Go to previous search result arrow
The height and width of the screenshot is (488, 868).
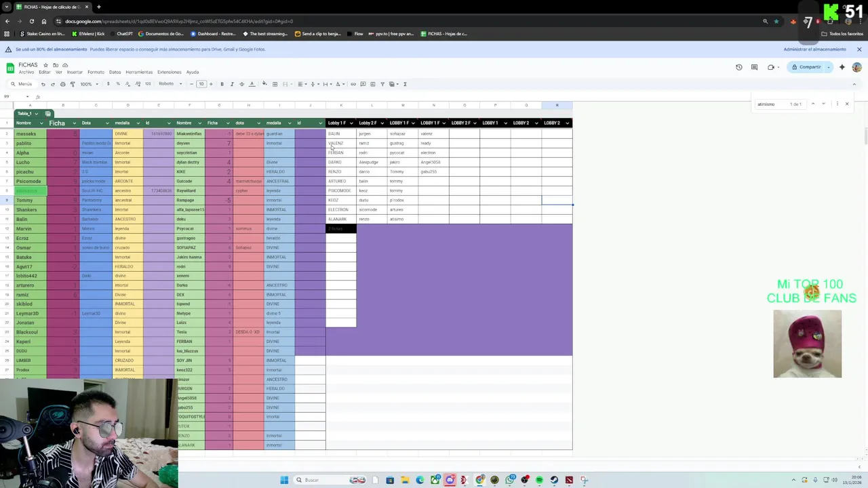tap(813, 104)
